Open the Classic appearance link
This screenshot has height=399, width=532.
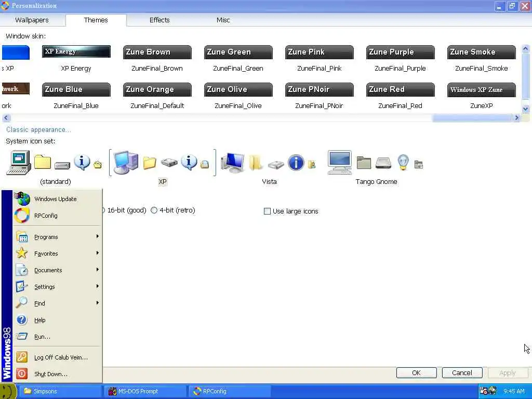pos(38,129)
